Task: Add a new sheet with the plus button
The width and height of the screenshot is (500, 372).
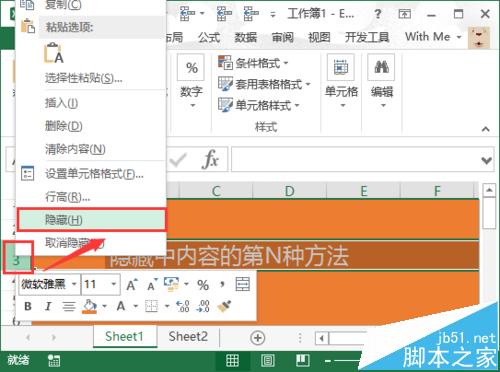Action: coord(257,338)
